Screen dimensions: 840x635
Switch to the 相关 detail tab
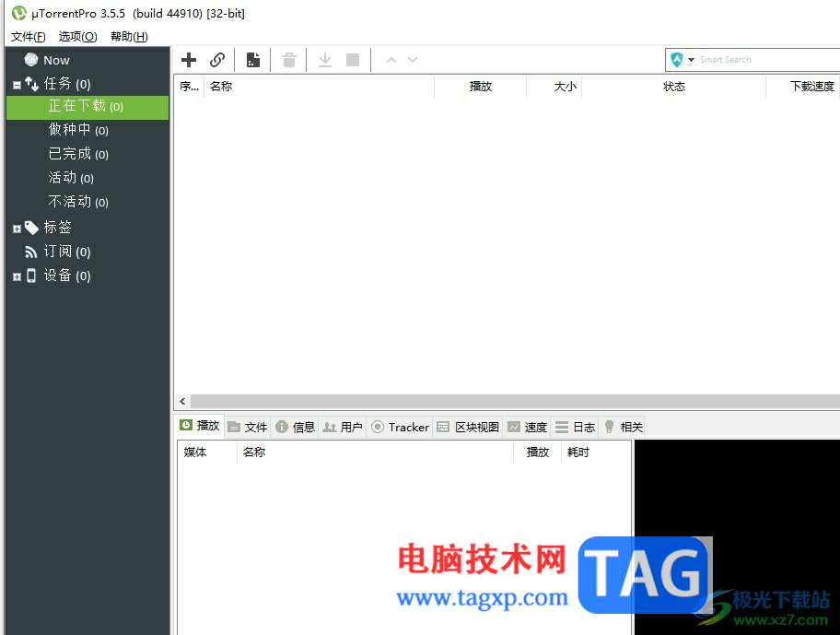623,427
